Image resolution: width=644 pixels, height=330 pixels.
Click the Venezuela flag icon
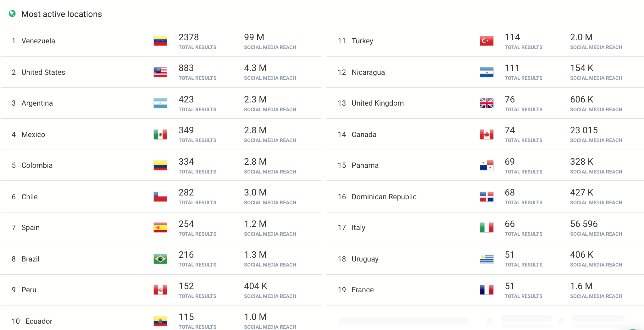point(160,41)
